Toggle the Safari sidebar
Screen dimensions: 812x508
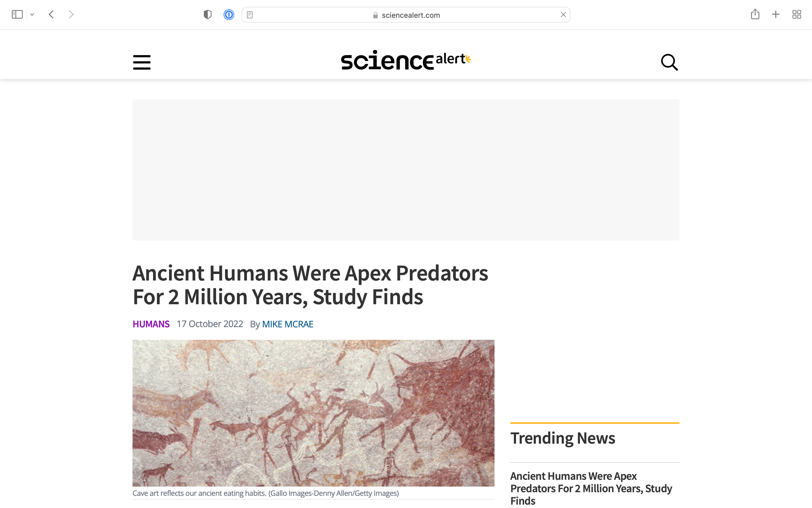(17, 14)
